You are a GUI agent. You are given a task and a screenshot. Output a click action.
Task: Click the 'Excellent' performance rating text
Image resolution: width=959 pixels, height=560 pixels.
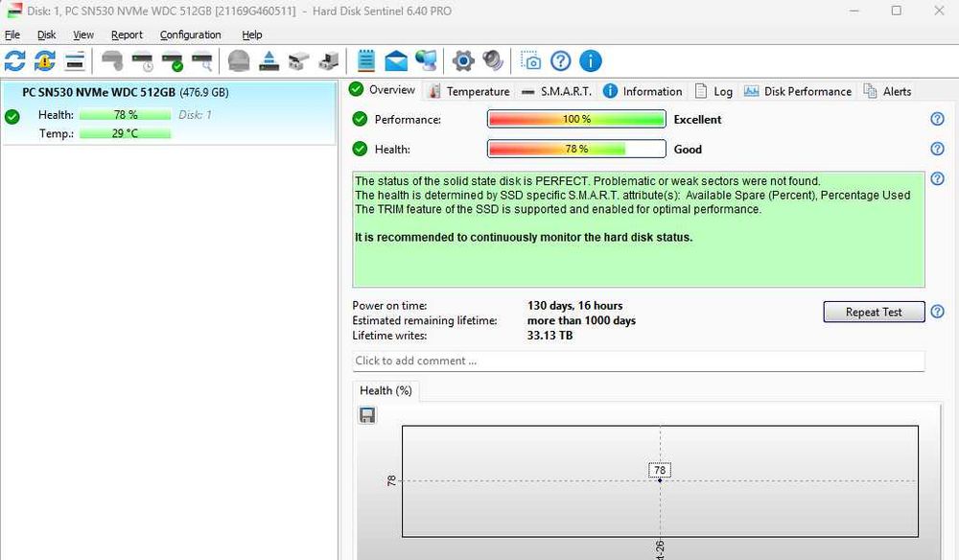pyautogui.click(x=697, y=120)
